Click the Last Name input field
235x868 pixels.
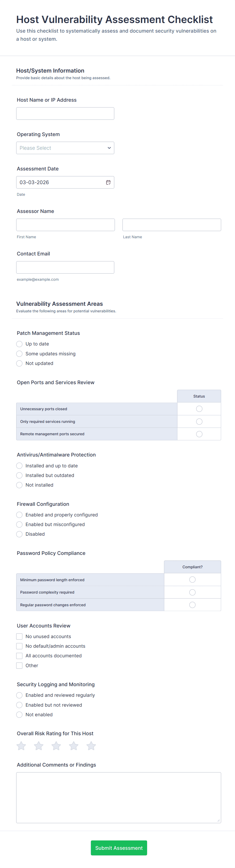tap(171, 225)
